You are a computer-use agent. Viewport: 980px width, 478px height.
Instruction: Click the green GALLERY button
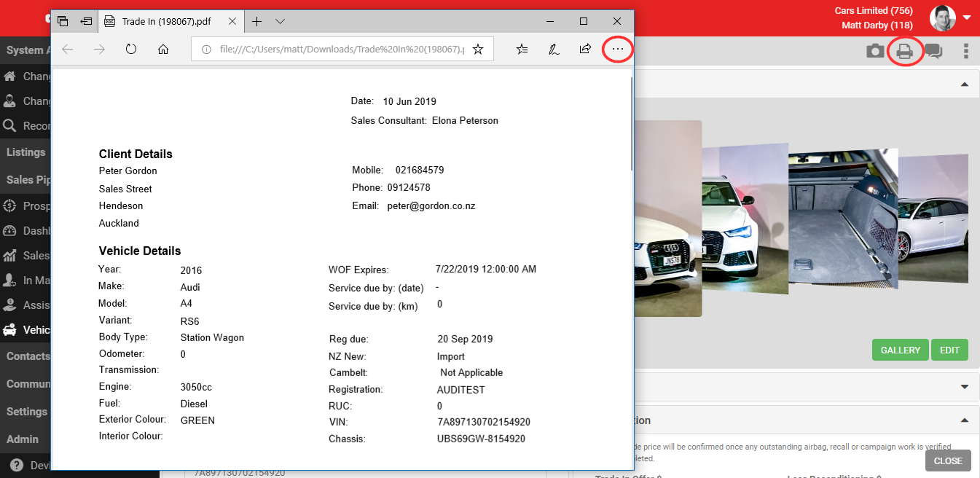pos(901,350)
